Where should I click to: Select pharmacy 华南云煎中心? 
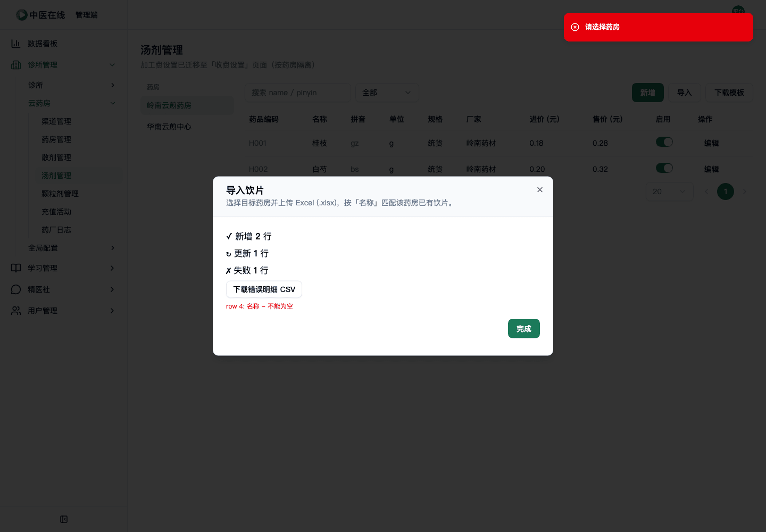click(x=187, y=127)
